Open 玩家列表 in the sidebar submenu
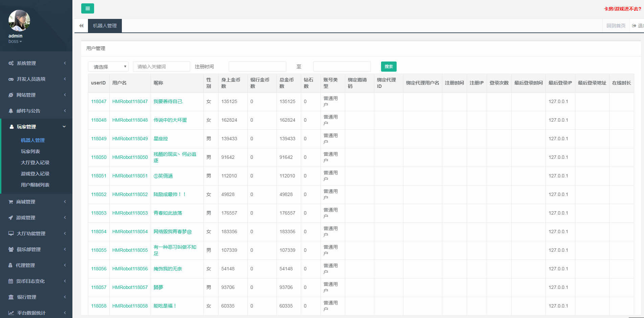The height and width of the screenshot is (318, 644). 30,151
